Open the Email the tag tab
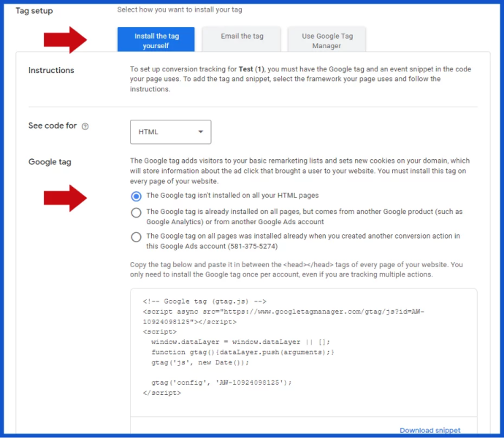This screenshot has width=504, height=438. tap(242, 36)
